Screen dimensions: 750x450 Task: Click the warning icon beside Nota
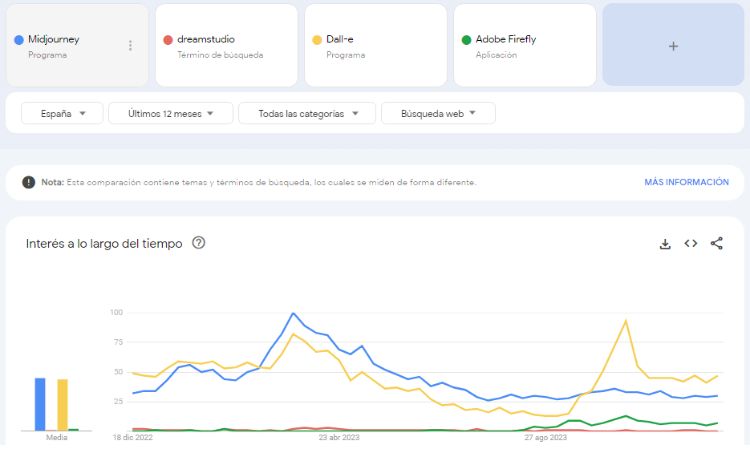[29, 182]
